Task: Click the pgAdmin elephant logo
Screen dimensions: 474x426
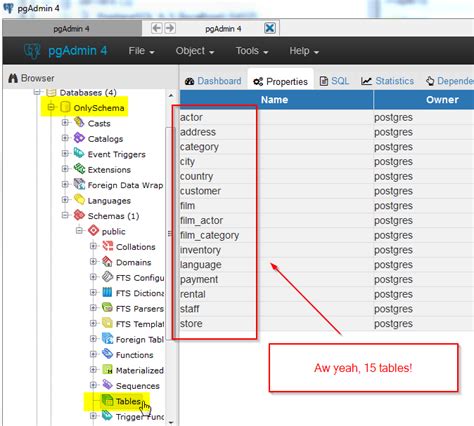Action: pos(32,51)
